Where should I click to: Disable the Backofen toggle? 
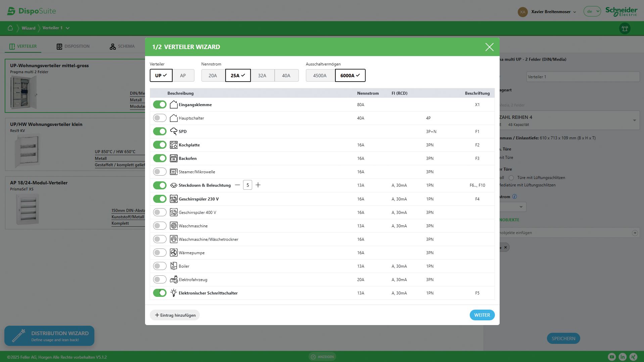tap(160, 159)
